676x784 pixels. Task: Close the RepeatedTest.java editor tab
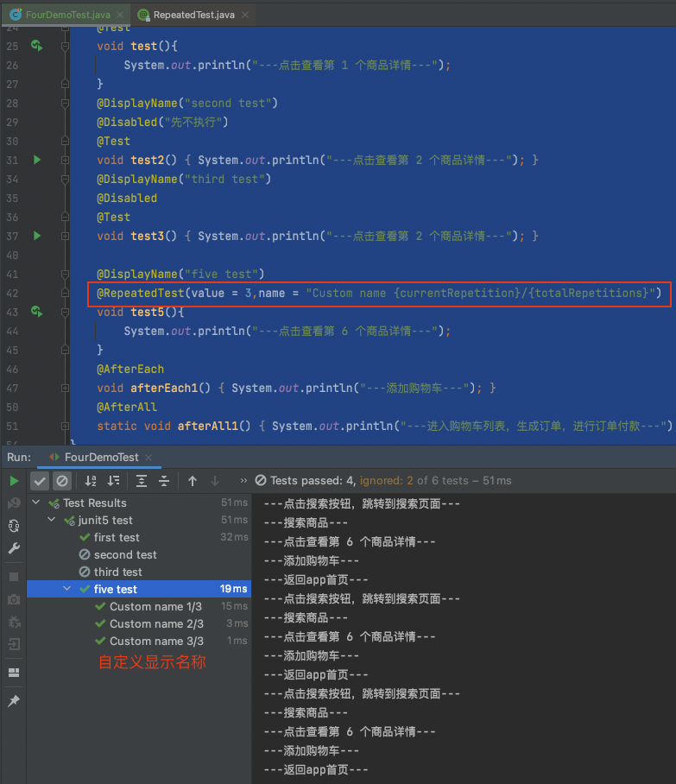pos(245,15)
